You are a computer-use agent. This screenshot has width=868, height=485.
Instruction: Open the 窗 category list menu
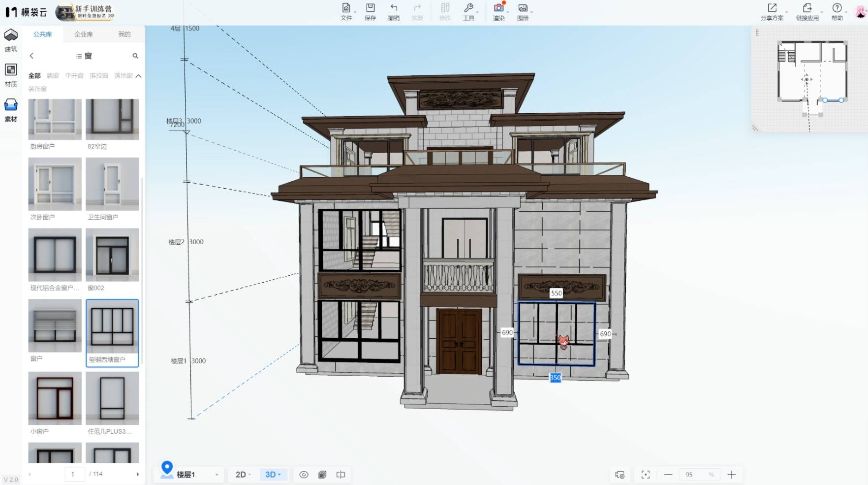pos(84,56)
